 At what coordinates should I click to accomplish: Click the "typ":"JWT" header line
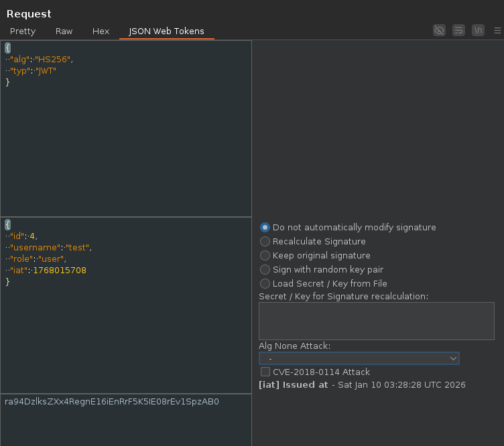31,70
